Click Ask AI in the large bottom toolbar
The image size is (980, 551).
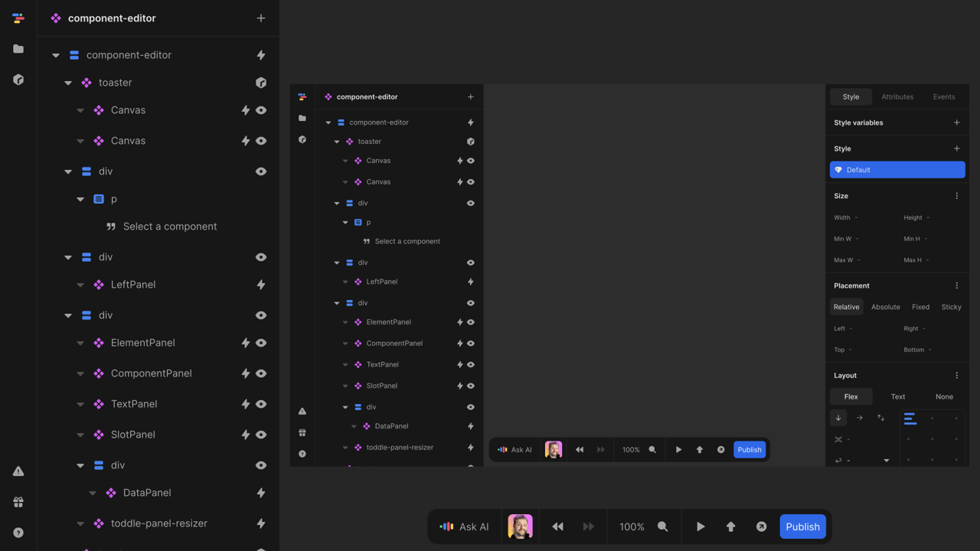(465, 527)
